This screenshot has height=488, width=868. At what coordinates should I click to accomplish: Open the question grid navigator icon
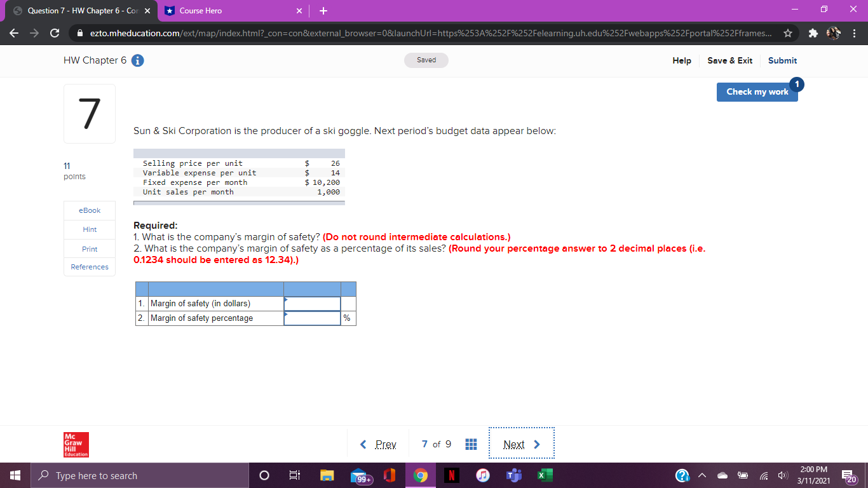click(x=471, y=444)
